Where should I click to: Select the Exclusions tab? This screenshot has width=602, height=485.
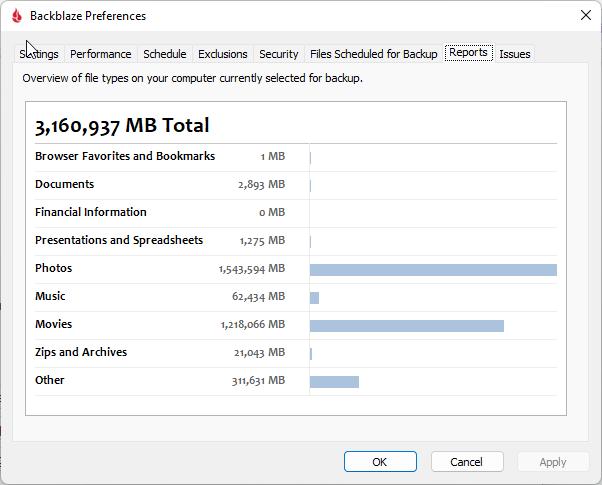(x=223, y=54)
